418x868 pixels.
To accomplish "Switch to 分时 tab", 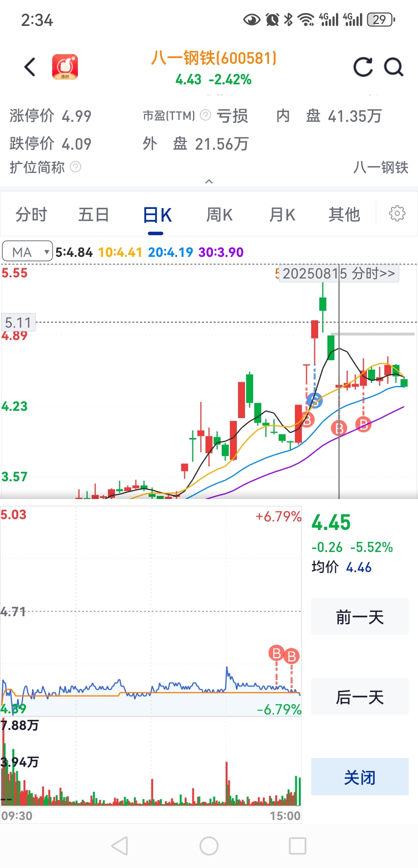I will (31, 215).
